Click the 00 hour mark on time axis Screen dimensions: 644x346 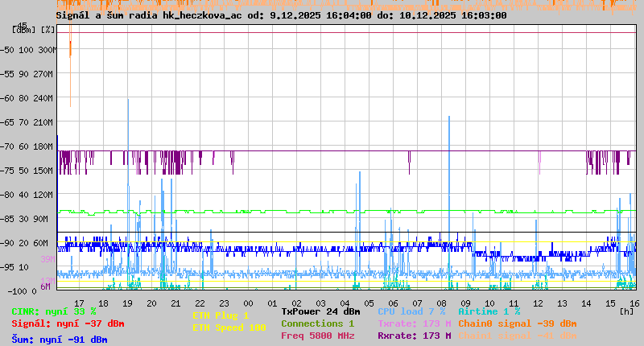point(247,303)
